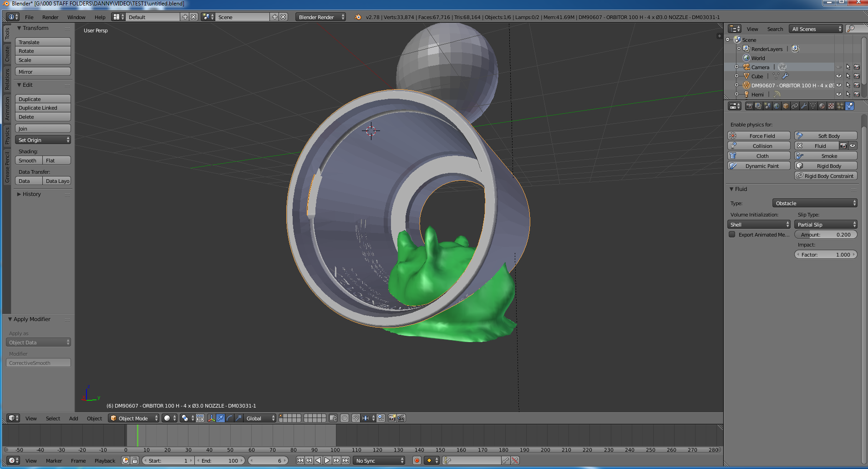This screenshot has height=469, width=868.
Task: Toggle visibility eye for Hemi lamp
Action: [838, 94]
